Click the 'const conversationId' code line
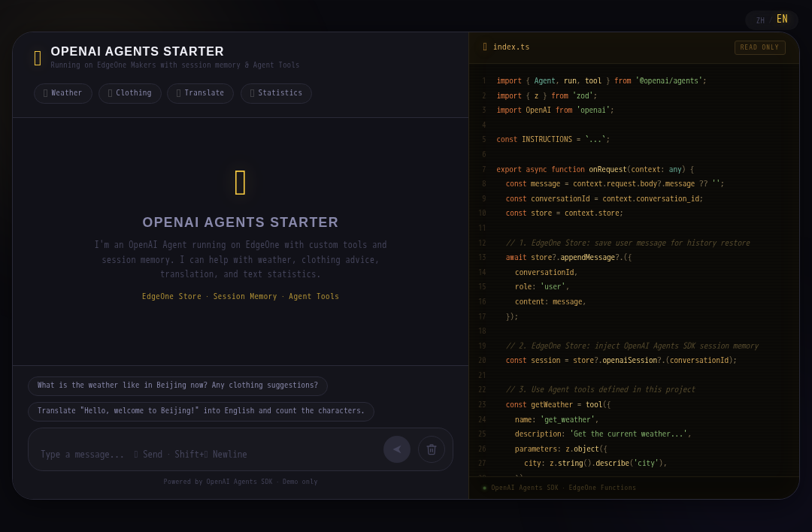 604,198
